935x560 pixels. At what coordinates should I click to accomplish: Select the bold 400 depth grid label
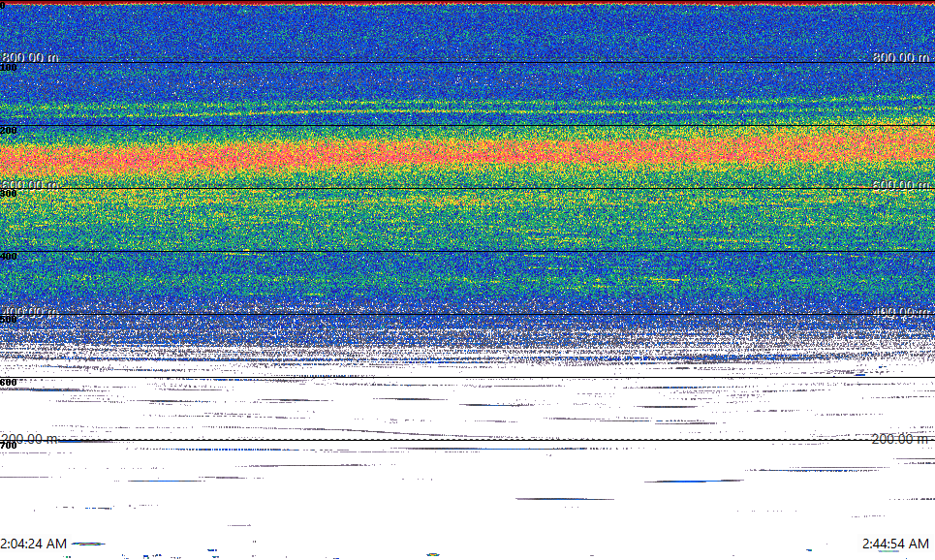9,257
